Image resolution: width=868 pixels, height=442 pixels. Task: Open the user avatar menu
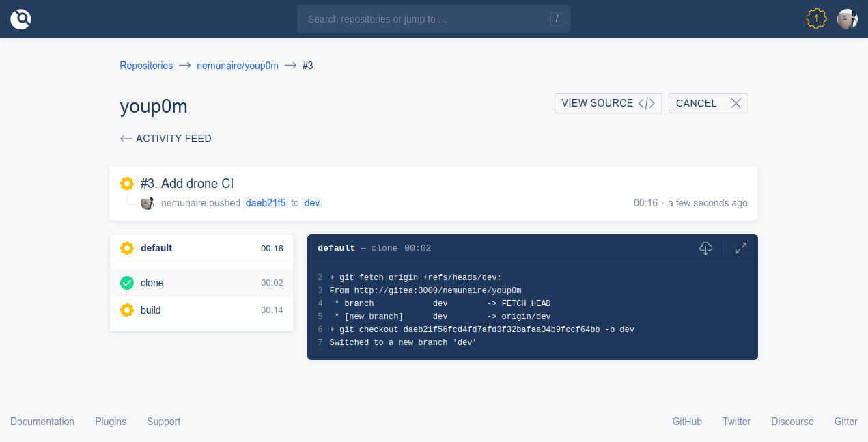848,19
